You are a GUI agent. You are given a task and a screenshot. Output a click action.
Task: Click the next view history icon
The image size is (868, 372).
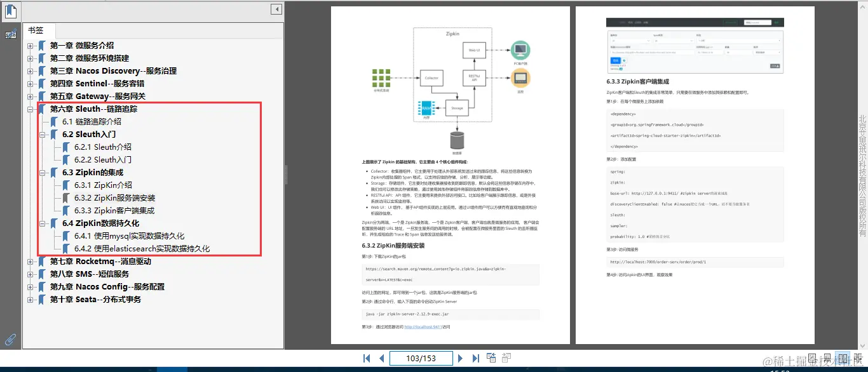point(506,357)
